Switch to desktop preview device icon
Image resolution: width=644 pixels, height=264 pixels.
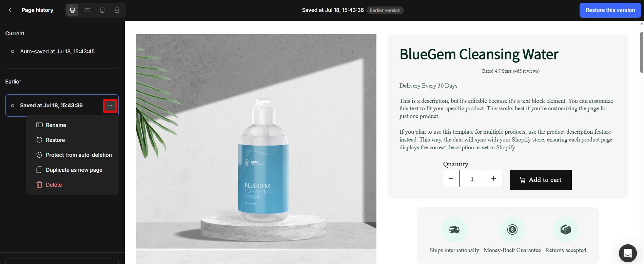point(73,10)
